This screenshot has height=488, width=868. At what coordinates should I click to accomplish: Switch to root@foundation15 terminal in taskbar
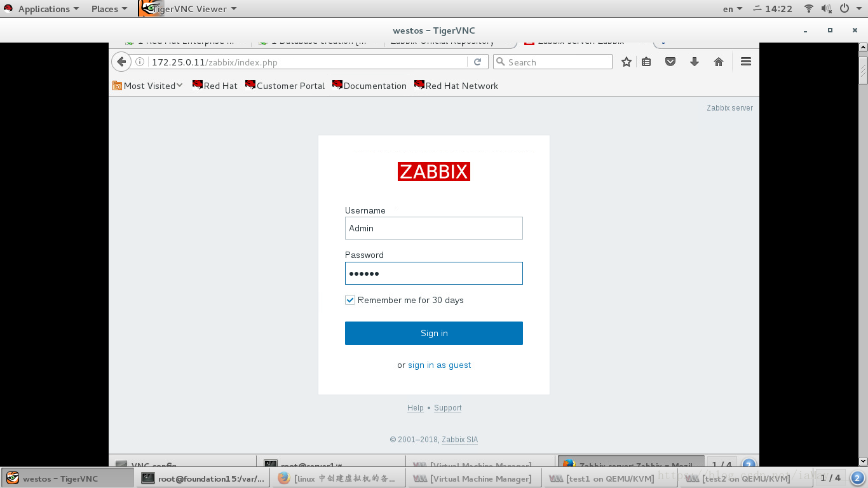pos(203,478)
